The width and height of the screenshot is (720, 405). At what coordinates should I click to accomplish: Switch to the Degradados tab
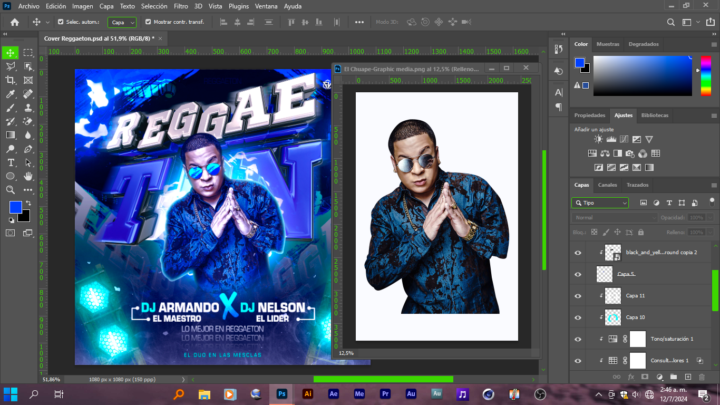coord(643,44)
